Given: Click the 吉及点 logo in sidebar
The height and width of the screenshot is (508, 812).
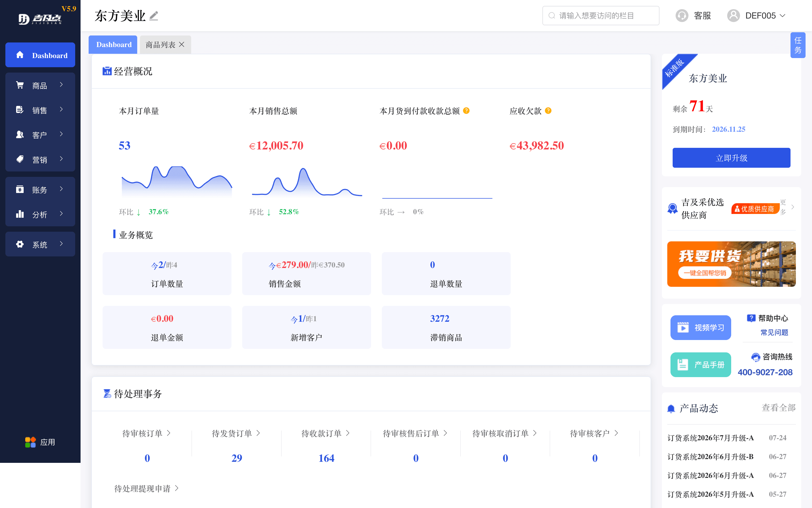Looking at the screenshot, I should [x=40, y=19].
